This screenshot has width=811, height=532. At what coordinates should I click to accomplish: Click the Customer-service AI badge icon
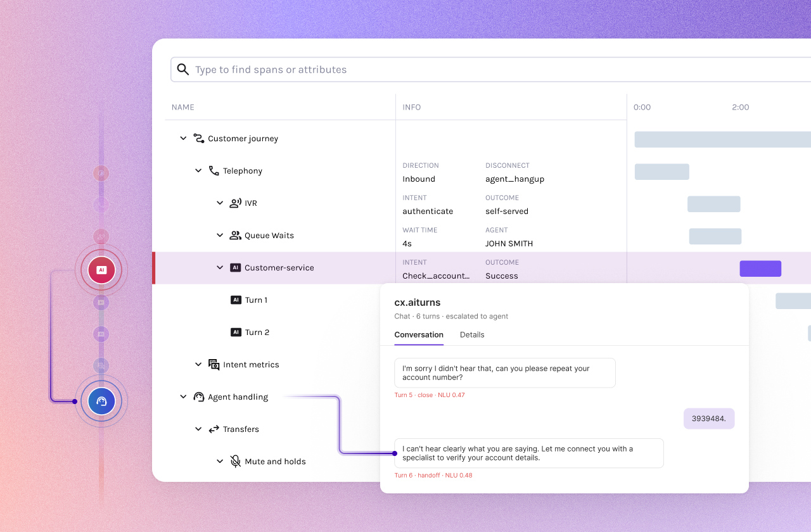tap(235, 267)
